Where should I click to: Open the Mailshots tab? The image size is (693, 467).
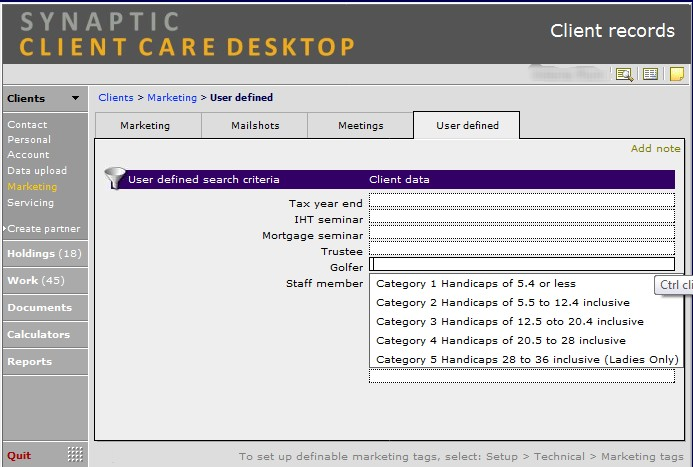(255, 125)
